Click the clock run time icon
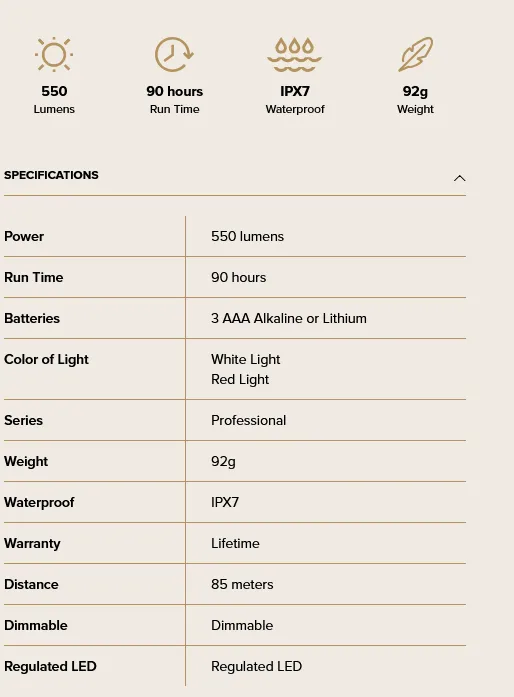514x697 pixels. coord(174,54)
